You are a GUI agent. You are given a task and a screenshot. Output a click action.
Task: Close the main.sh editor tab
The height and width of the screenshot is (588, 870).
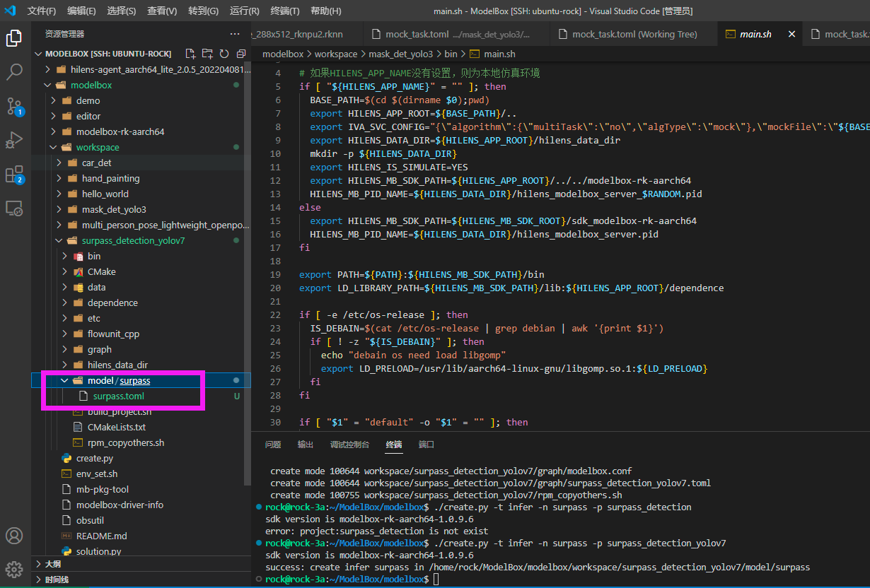click(791, 34)
